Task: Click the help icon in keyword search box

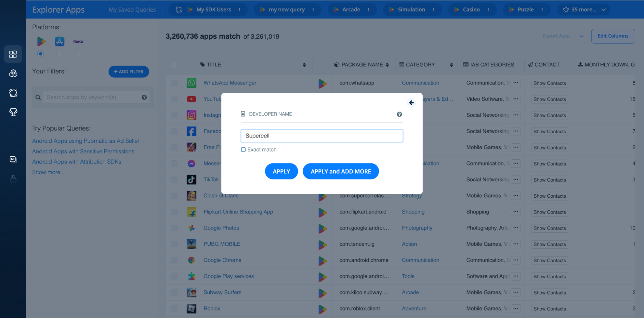Action: [x=144, y=97]
